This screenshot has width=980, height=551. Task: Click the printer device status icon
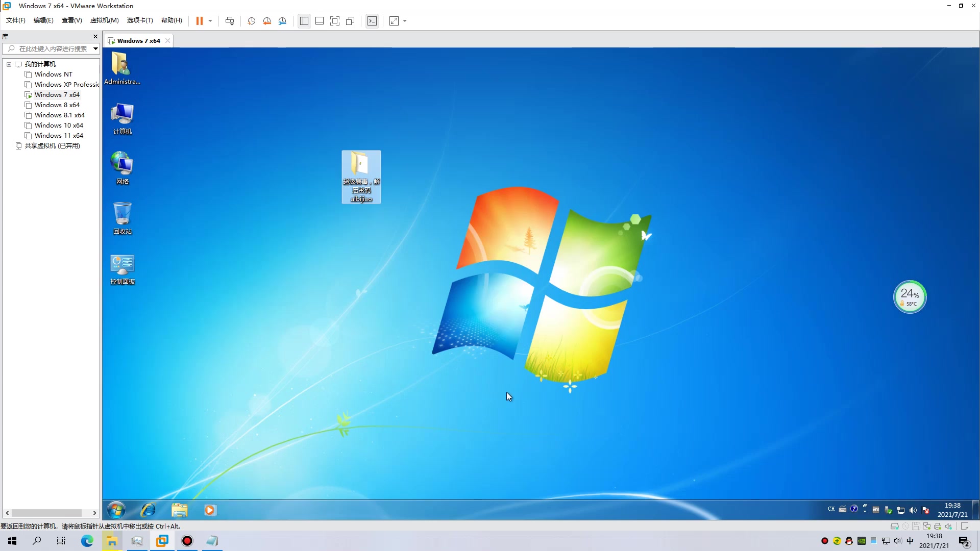point(938,526)
